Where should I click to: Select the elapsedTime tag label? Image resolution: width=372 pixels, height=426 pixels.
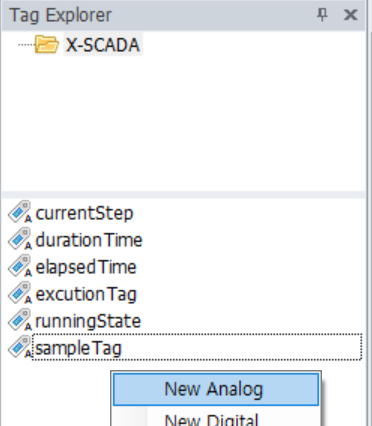[x=86, y=267]
